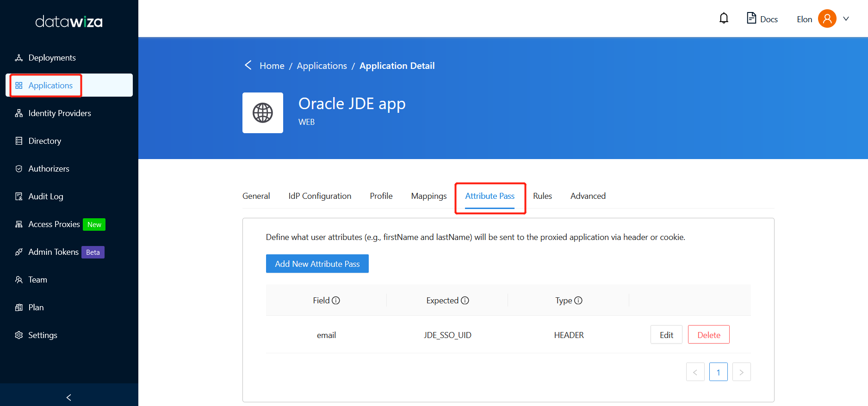Click Add New Attribute Pass button
The height and width of the screenshot is (406, 868).
coord(317,264)
